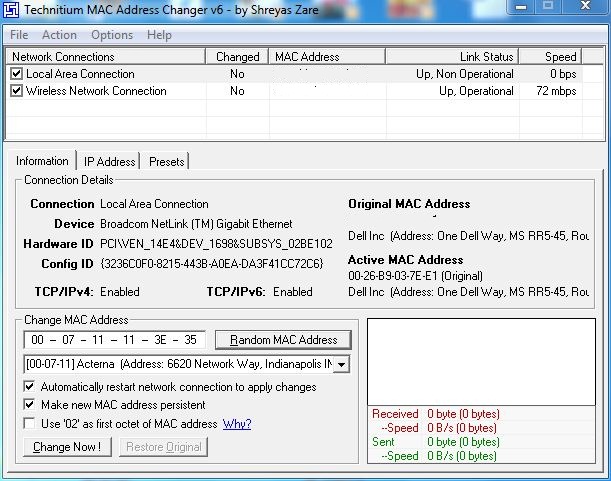611x481 pixels.
Task: Open the Help menu
Action: [159, 35]
